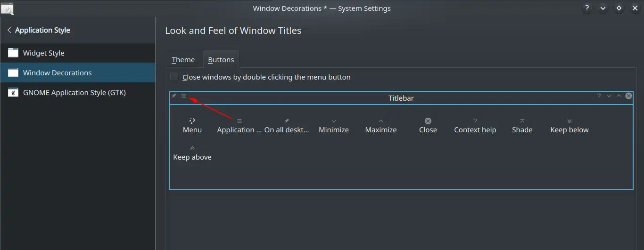Open GNOME Application Style (GTK)
This screenshot has height=250, width=644.
coord(77,93)
